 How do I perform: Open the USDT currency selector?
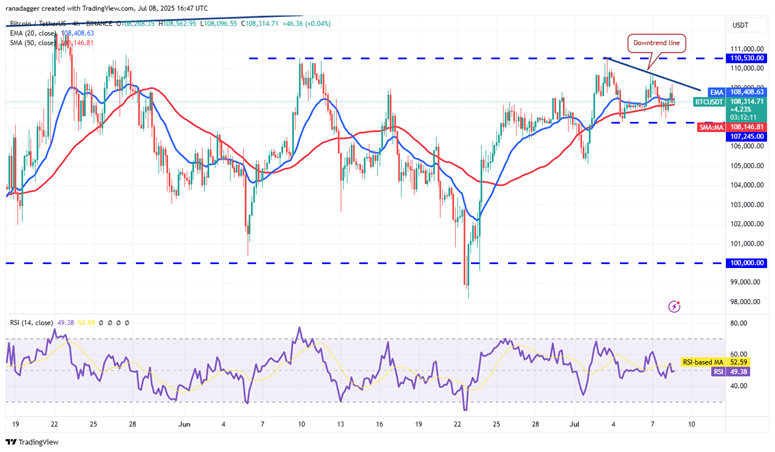coord(740,24)
